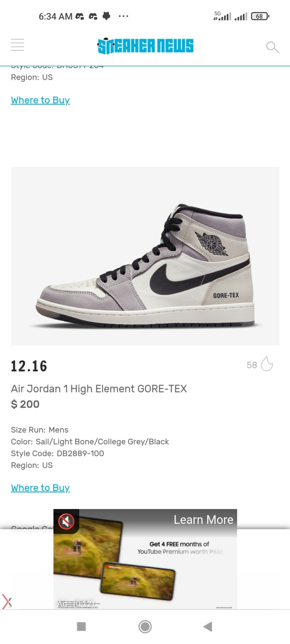
Task: Tap the three-dot notification overflow
Action: coord(123,16)
